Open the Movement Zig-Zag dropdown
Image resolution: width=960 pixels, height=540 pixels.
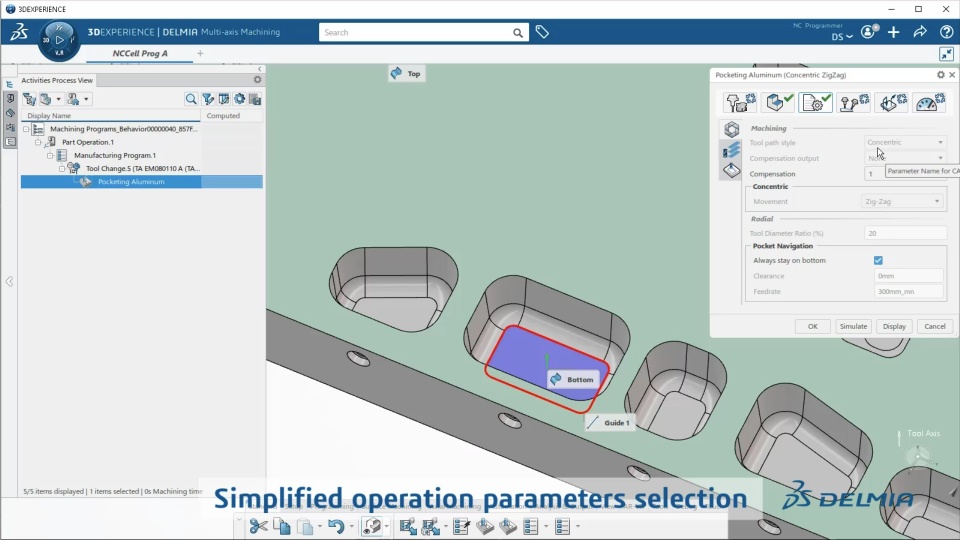901,201
